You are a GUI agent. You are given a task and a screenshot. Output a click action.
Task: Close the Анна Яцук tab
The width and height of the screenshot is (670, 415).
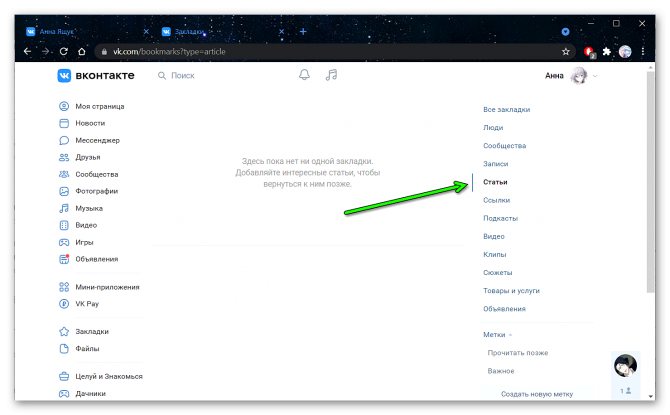pyautogui.click(x=146, y=32)
